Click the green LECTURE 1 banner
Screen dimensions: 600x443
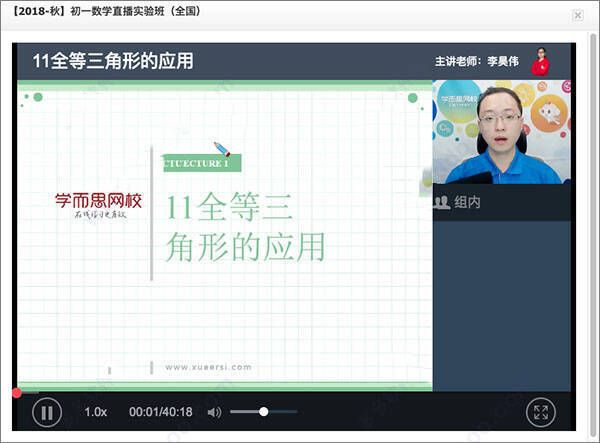(x=202, y=163)
